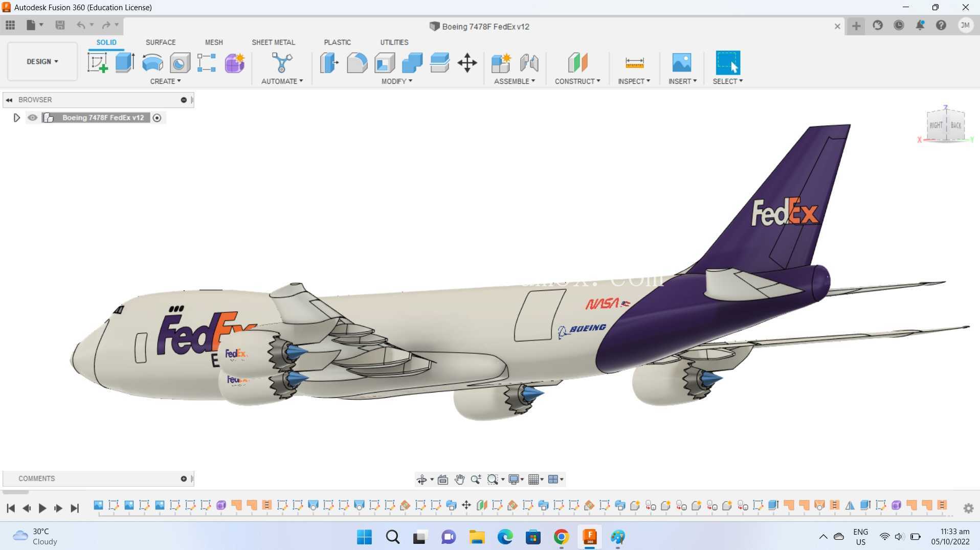The height and width of the screenshot is (550, 980).
Task: Click the Joint tool icon
Action: coord(529,63)
